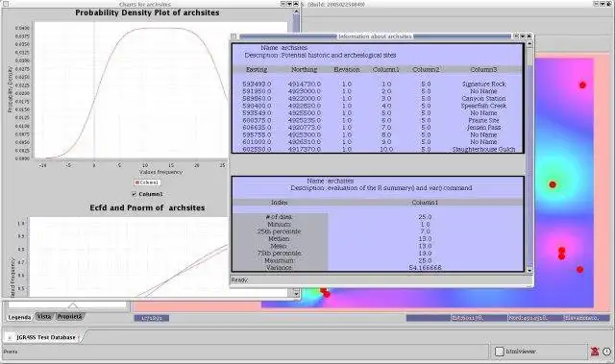Click the Index header in summary table
Image resolution: width=615 pixels, height=364 pixels.
tap(280, 203)
